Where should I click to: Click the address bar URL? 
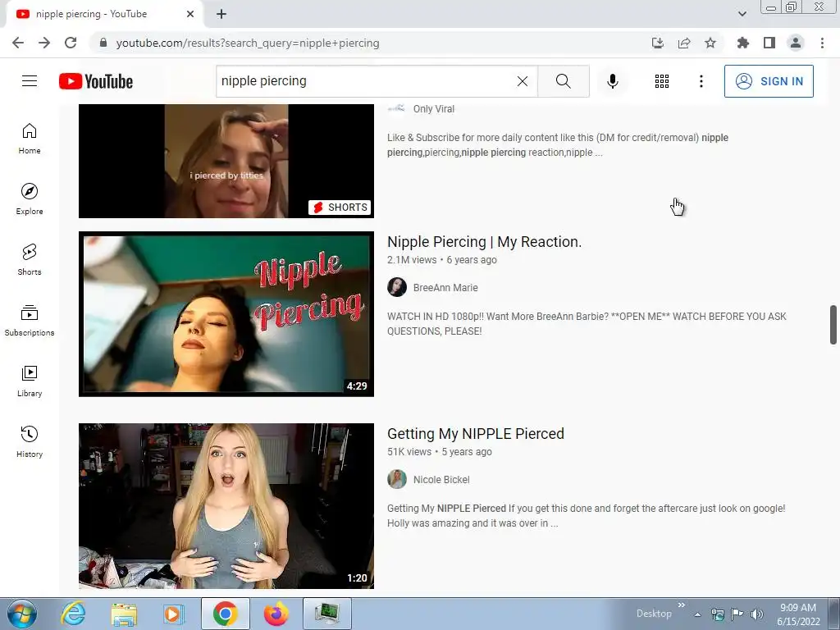coord(248,43)
